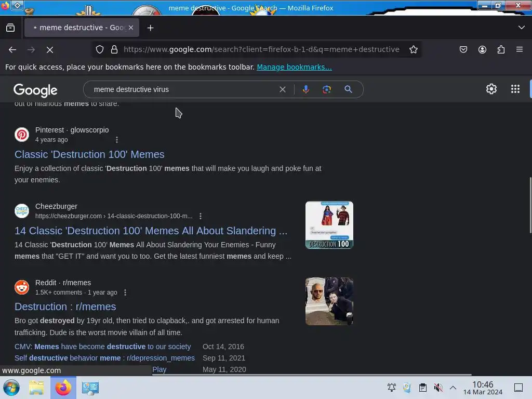Open Save to Pocket button

pos(463,49)
